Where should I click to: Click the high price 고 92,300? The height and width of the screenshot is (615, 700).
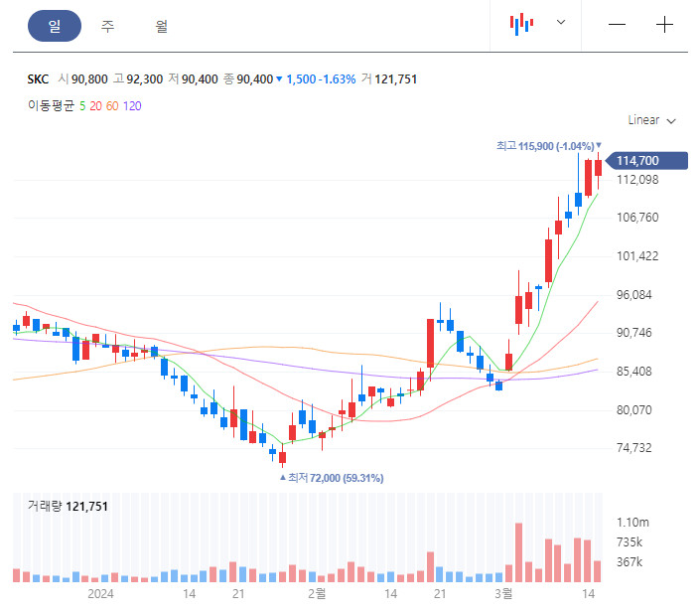[138, 79]
